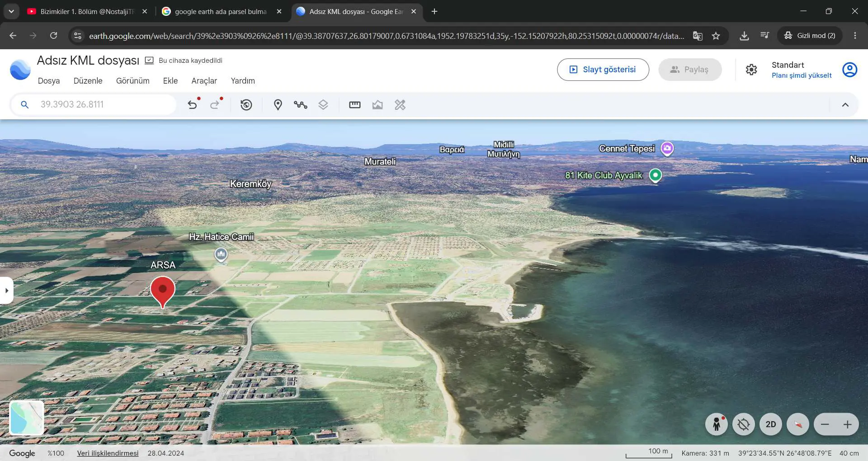868x461 pixels.
Task: Open the settings gear icon
Action: (x=751, y=70)
